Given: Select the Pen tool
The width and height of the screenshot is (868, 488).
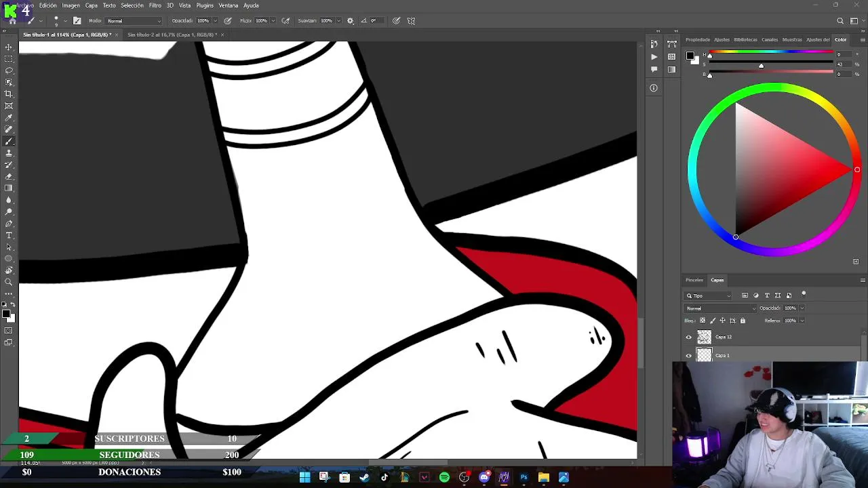Looking at the screenshot, I should pyautogui.click(x=9, y=224).
